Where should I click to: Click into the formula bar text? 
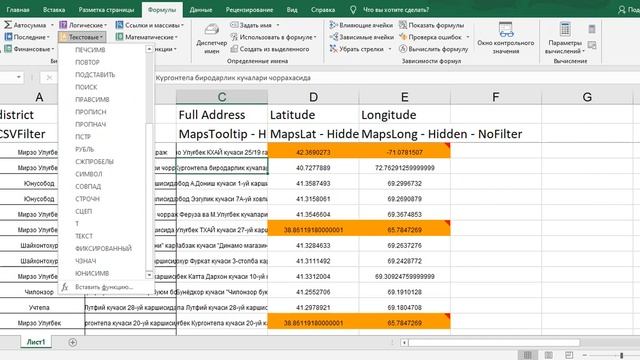tap(233, 78)
